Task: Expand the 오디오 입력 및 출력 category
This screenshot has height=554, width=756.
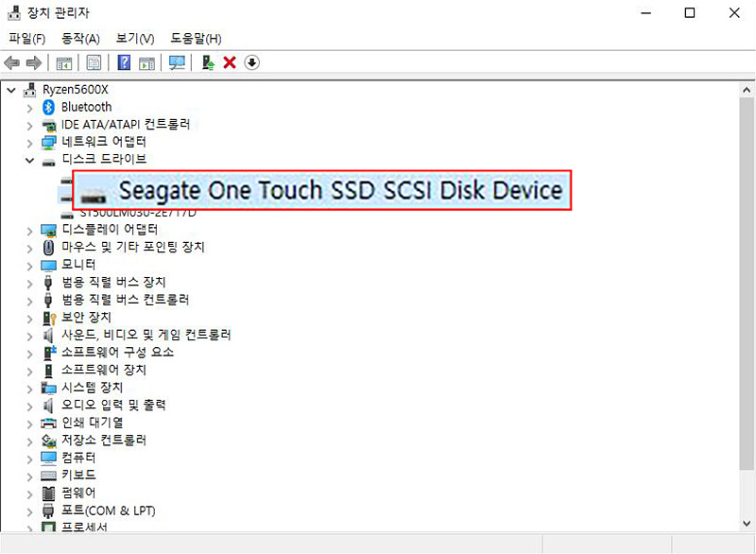Action: click(30, 407)
